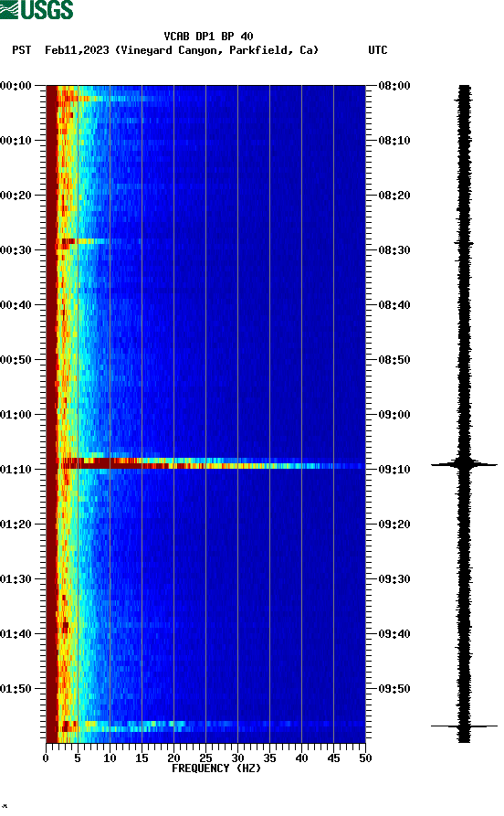Click the 08:30 UTC time label
This screenshot has width=504, height=816.
tap(394, 249)
